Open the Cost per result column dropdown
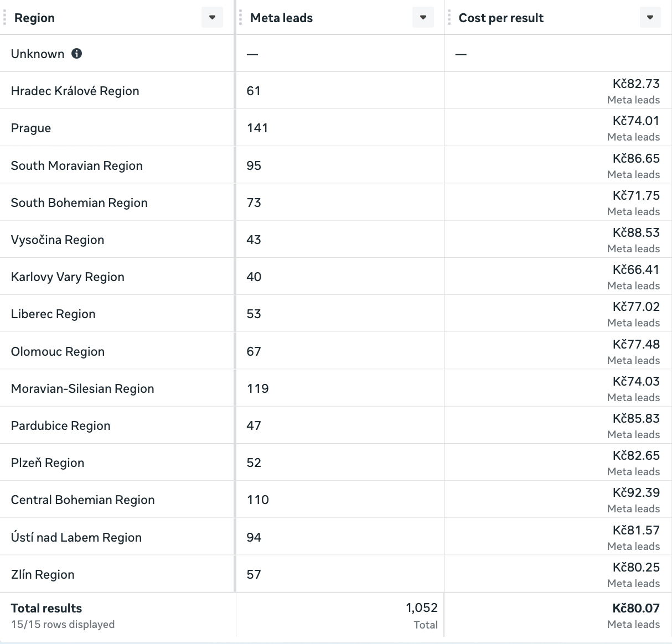Viewport: 672px width, 644px height. click(x=650, y=18)
